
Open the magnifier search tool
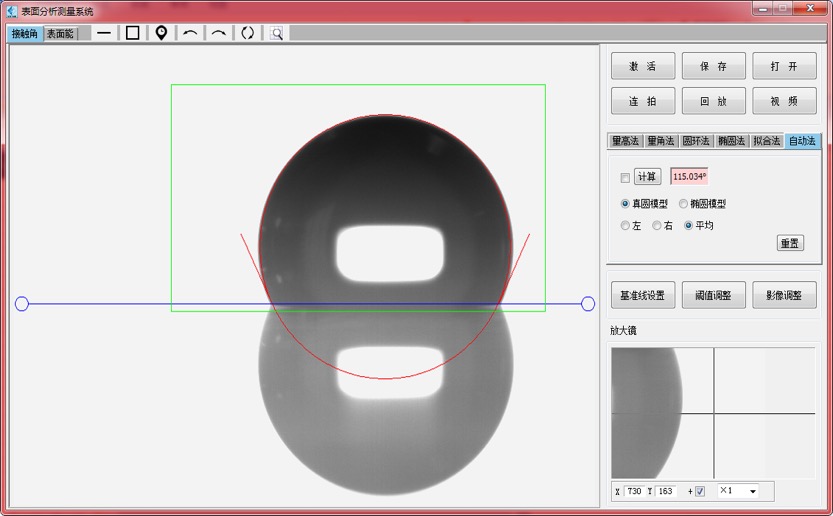[x=277, y=33]
